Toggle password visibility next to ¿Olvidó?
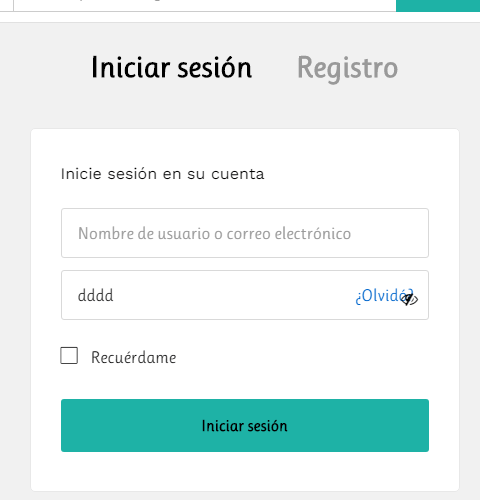The image size is (480, 500). point(410,299)
